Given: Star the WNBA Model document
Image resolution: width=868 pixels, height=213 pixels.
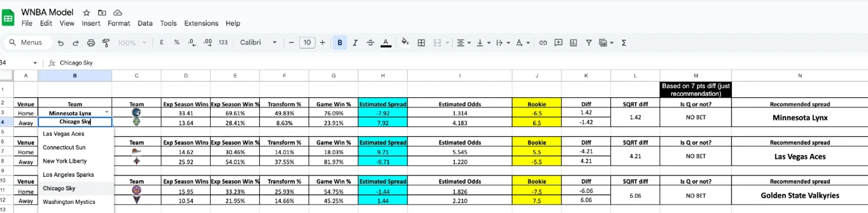Looking at the screenshot, I should pyautogui.click(x=86, y=12).
